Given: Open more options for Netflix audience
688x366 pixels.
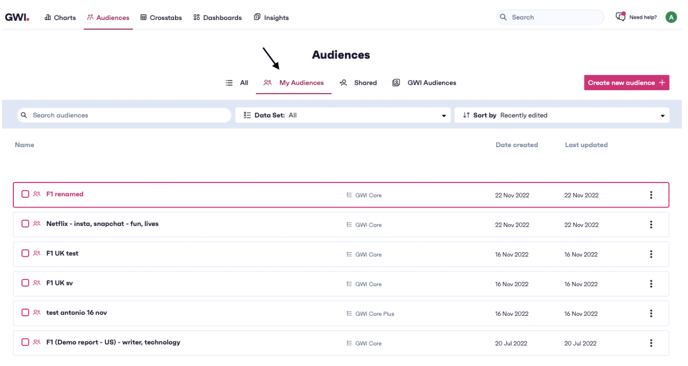Looking at the screenshot, I should click(x=651, y=225).
